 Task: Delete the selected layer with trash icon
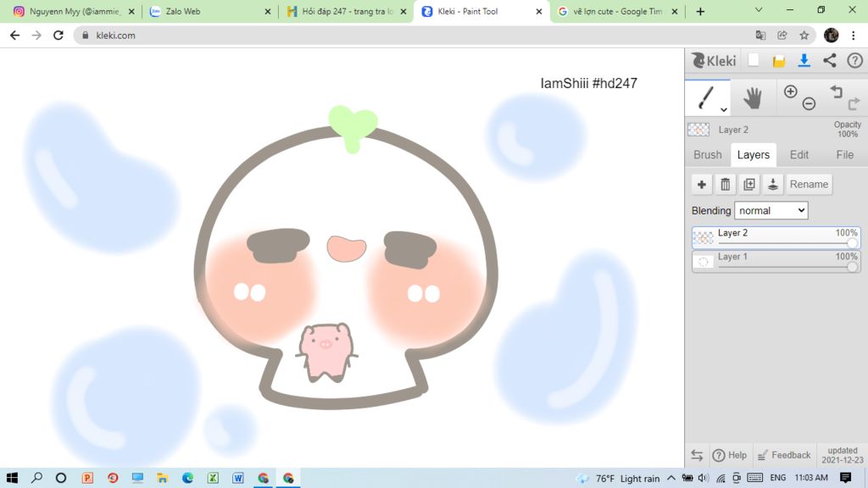pos(726,184)
